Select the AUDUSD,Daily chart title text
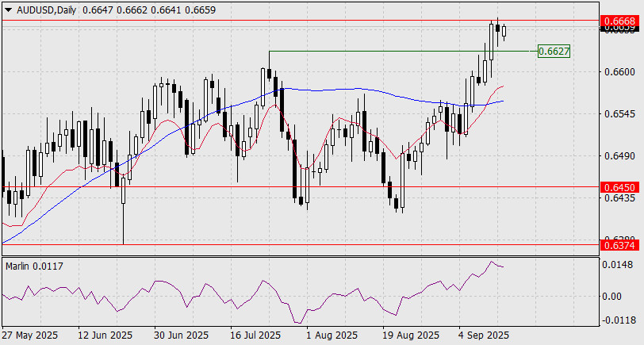This screenshot has width=644, height=345. pos(47,10)
